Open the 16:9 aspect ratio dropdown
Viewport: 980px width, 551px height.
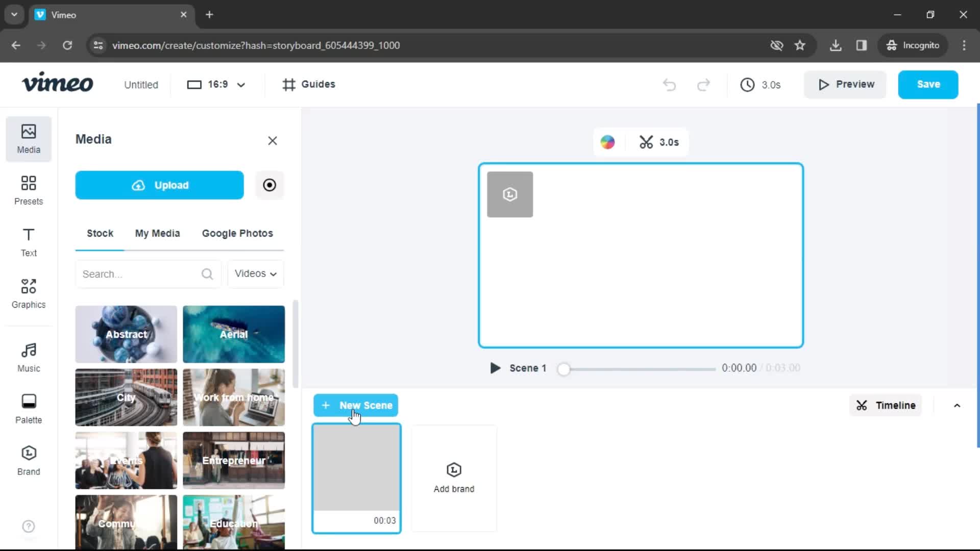pyautogui.click(x=216, y=84)
